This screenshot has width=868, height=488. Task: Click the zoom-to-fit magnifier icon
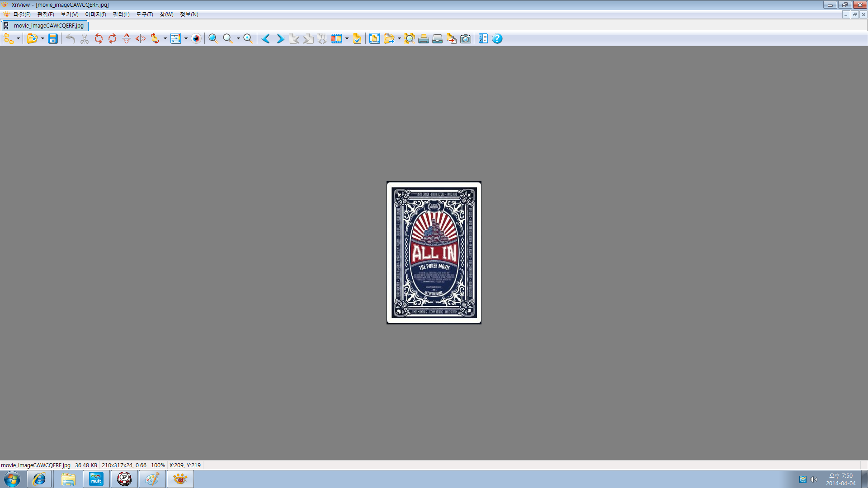pos(248,39)
